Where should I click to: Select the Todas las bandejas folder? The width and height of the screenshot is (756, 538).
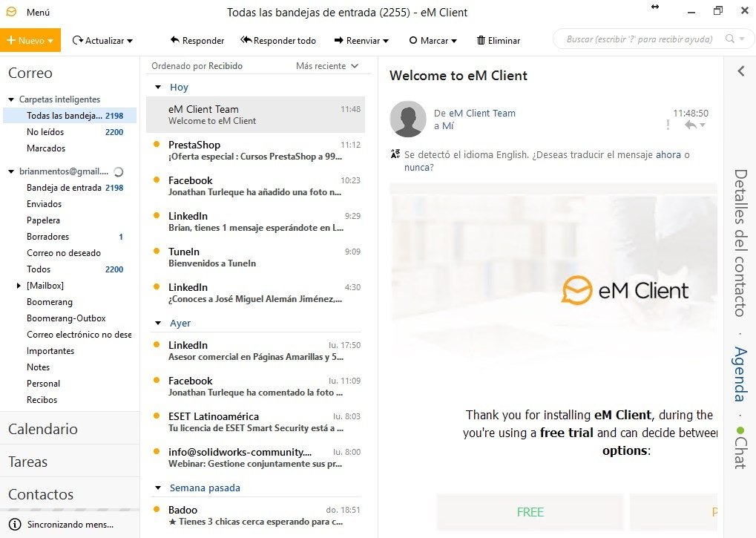pos(70,116)
